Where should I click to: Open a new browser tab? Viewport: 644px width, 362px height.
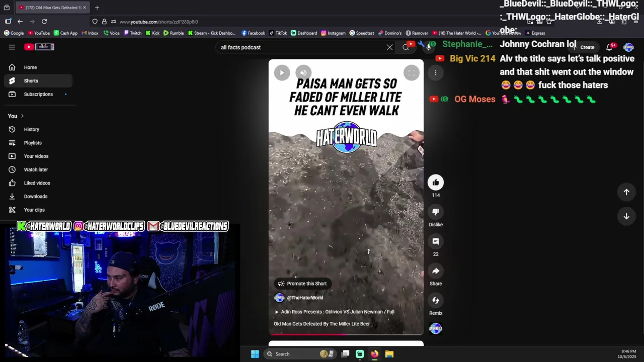[97, 8]
